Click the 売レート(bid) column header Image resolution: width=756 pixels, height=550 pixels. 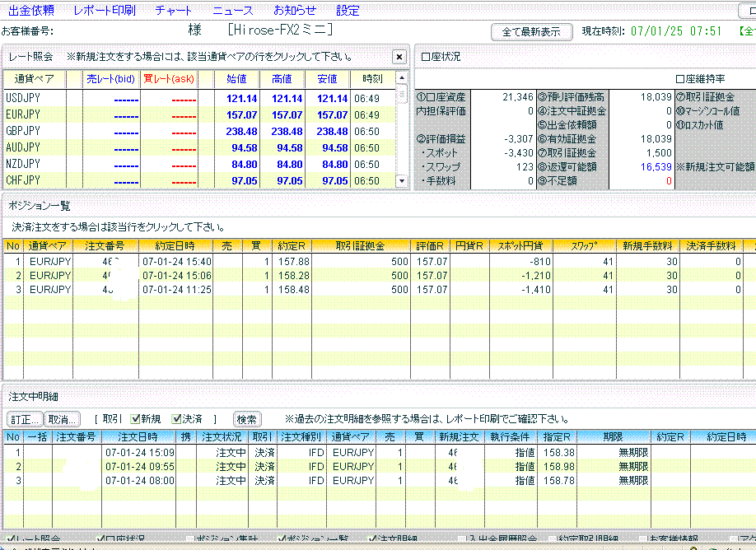[x=111, y=79]
